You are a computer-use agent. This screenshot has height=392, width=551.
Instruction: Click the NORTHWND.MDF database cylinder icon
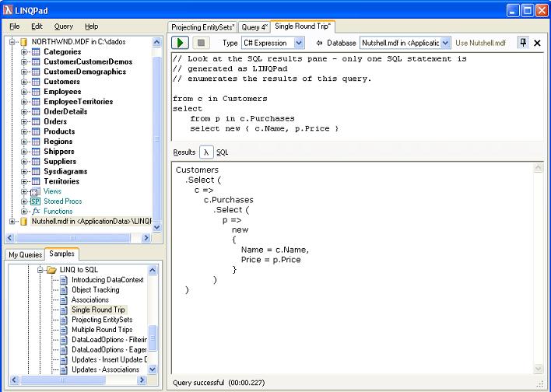pos(23,42)
